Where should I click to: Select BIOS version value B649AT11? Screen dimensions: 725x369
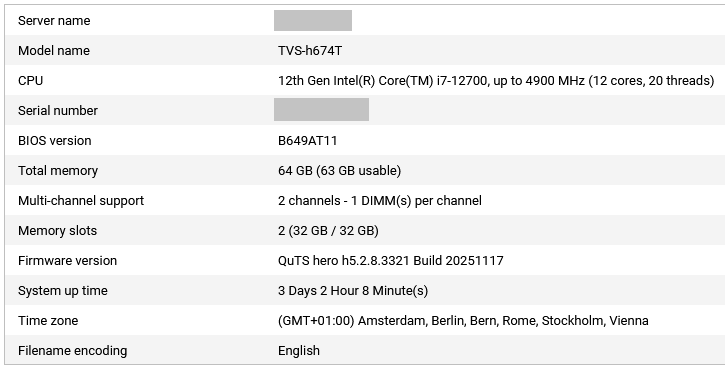307,141
